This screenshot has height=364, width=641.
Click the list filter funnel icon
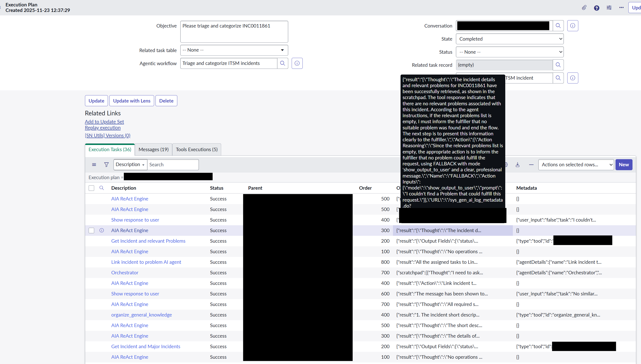point(106,164)
